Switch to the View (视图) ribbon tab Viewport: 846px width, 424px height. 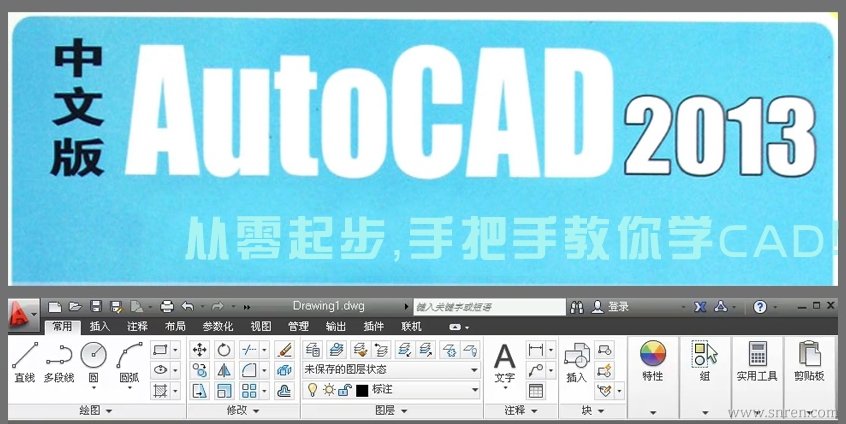(261, 326)
